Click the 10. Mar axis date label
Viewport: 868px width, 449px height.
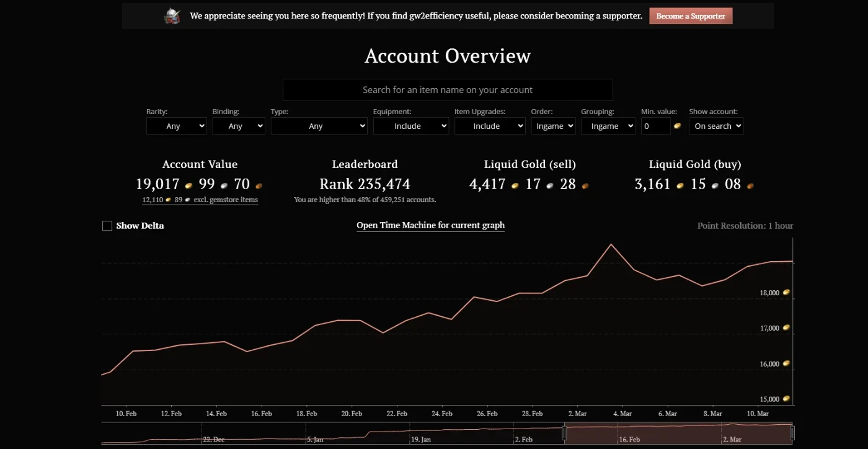(x=758, y=414)
